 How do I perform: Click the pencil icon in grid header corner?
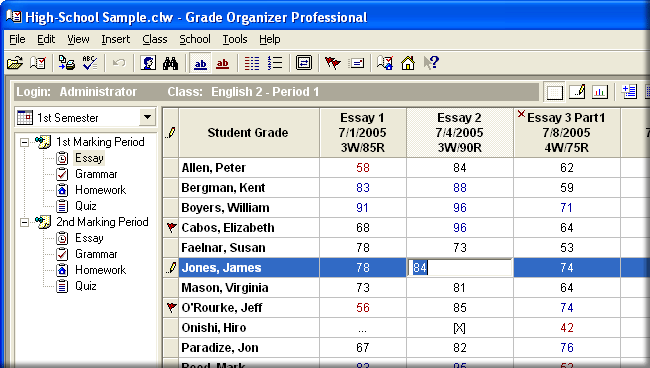[171, 133]
